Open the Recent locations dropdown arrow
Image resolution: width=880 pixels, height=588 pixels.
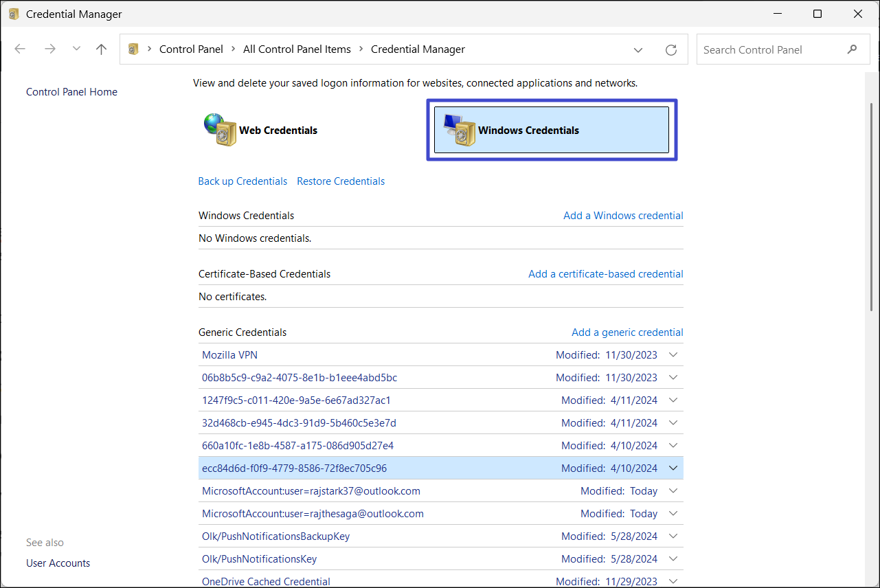click(x=76, y=49)
